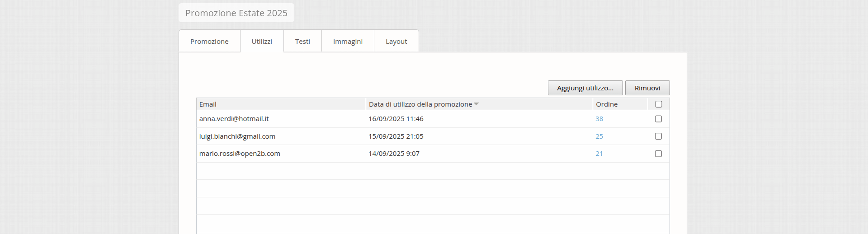Click the sort arrow beside Data di utilizzo

click(476, 104)
